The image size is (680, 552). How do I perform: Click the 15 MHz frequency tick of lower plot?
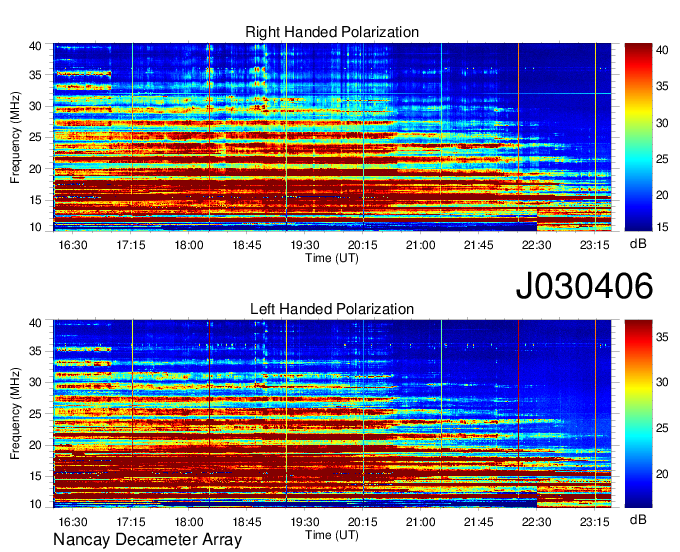[x=35, y=476]
